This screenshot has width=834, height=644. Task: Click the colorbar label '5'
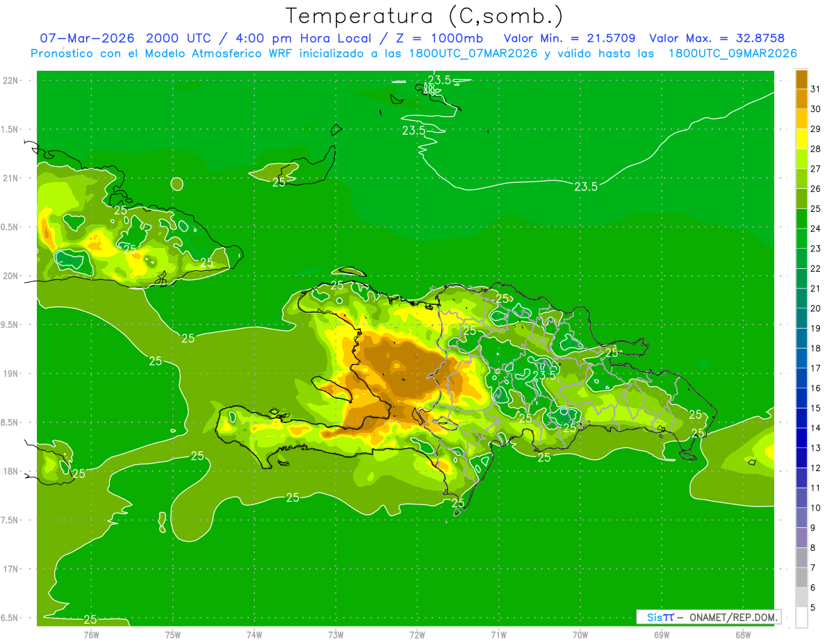pos(813,607)
